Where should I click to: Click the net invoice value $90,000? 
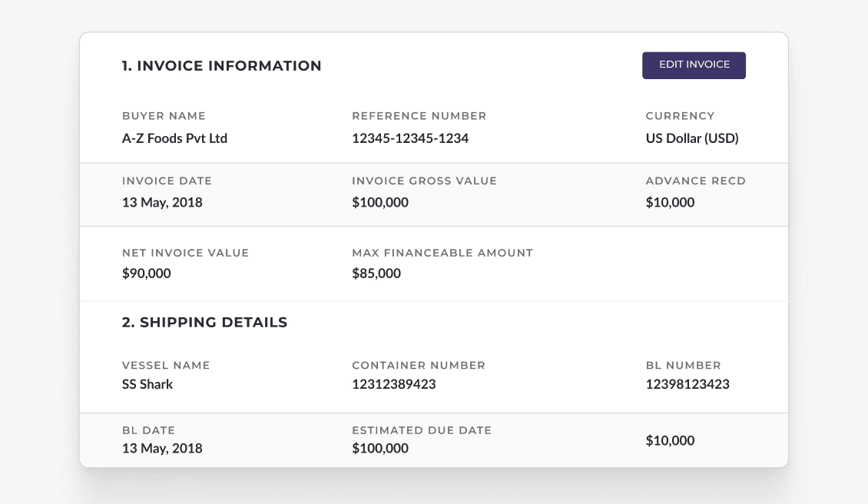coord(146,274)
